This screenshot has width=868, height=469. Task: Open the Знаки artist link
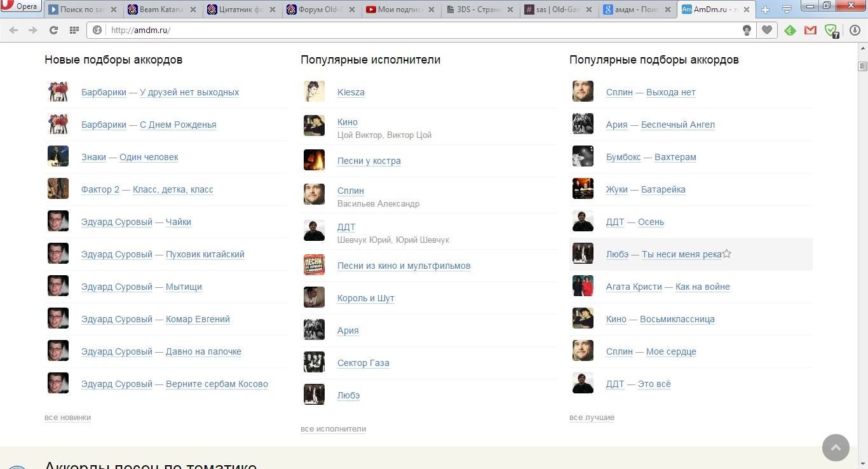(93, 157)
